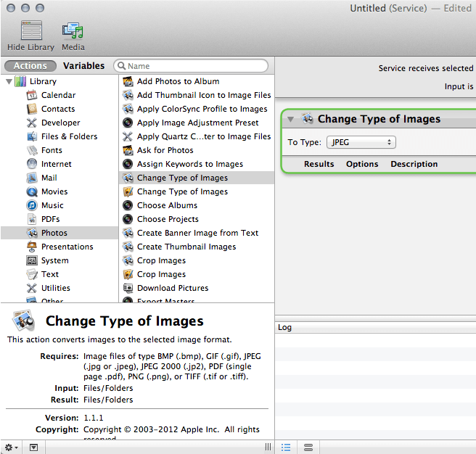The width and height of the screenshot is (476, 454).
Task: Select the PDFs category icon
Action: 32,219
